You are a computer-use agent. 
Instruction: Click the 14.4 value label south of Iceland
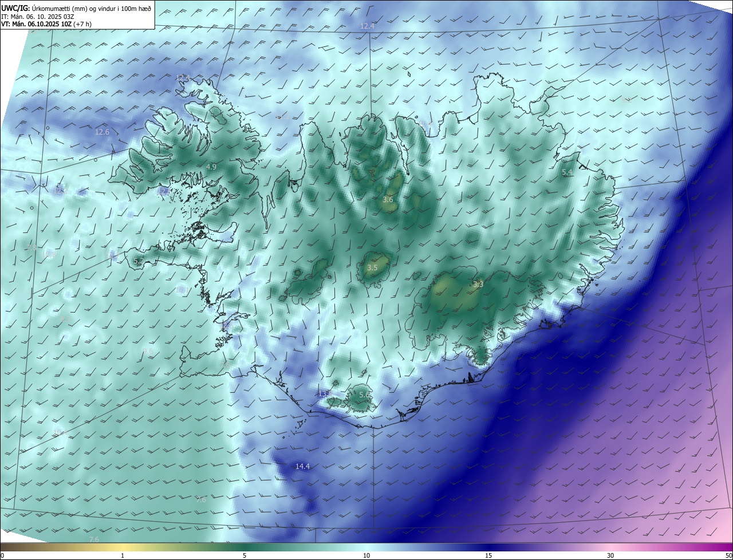(x=302, y=467)
